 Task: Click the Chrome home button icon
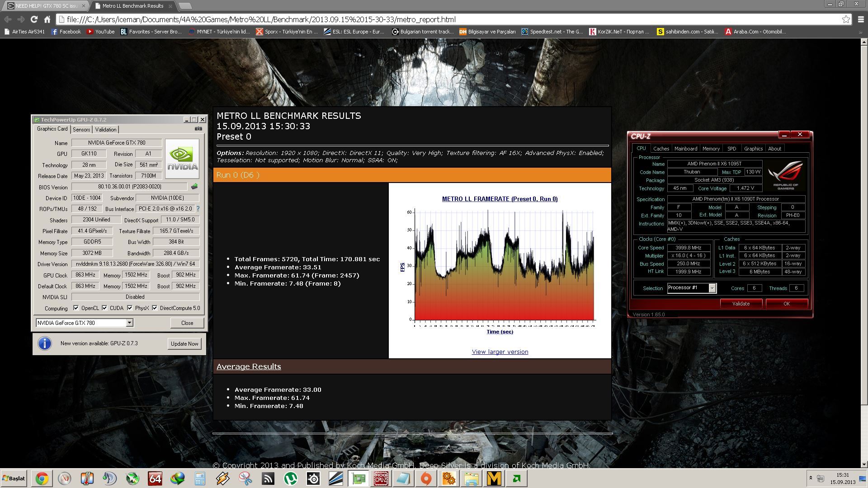[47, 19]
